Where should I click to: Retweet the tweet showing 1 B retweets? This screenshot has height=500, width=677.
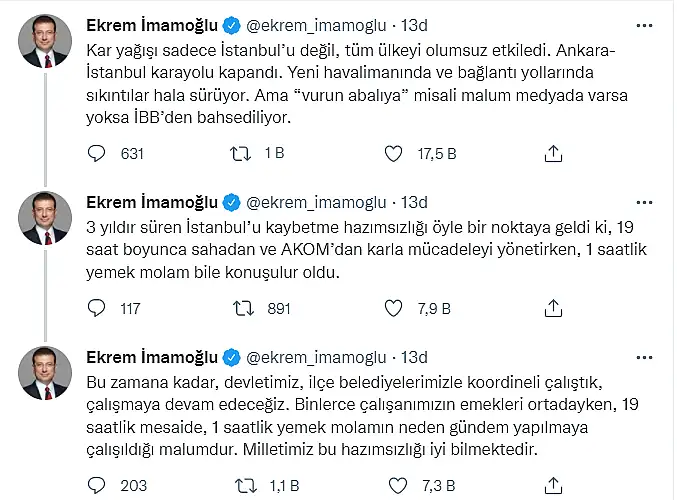tap(240, 154)
